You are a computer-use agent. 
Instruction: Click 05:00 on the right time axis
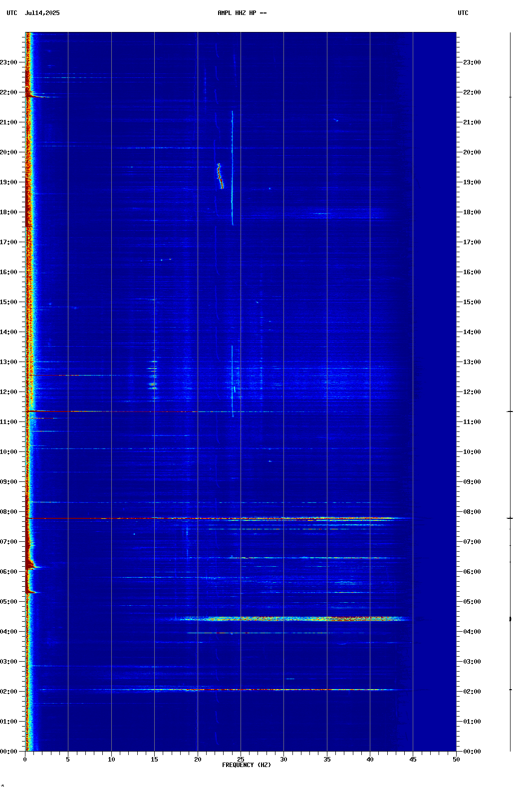[472, 602]
